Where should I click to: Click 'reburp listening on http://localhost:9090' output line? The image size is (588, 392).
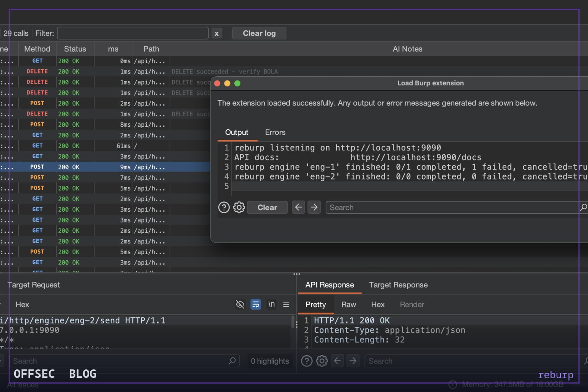(x=338, y=148)
